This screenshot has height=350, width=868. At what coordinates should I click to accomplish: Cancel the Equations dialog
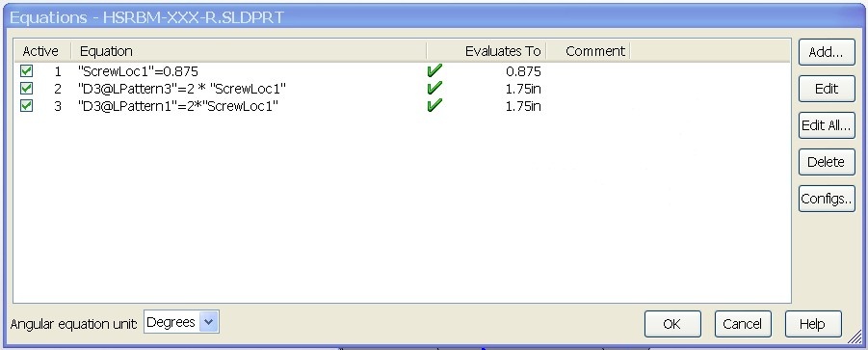[743, 324]
